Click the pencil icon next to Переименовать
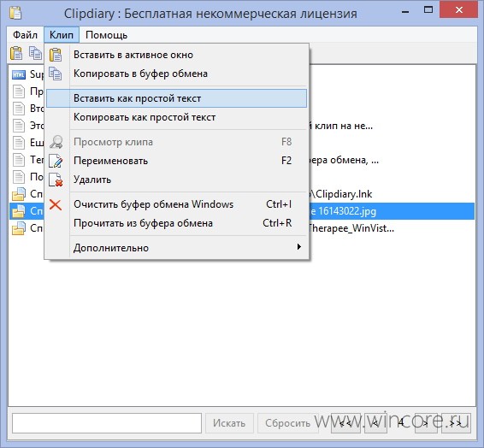 point(56,161)
